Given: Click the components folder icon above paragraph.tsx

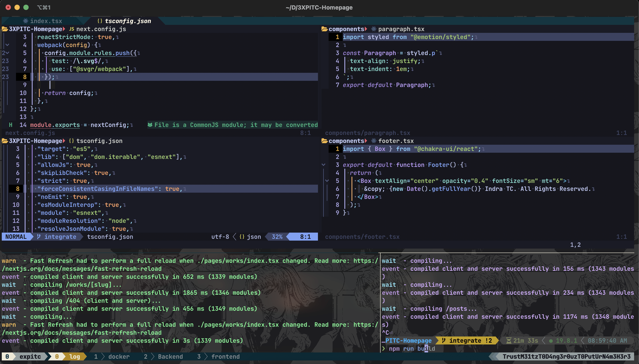Looking at the screenshot, I should [x=324, y=29].
